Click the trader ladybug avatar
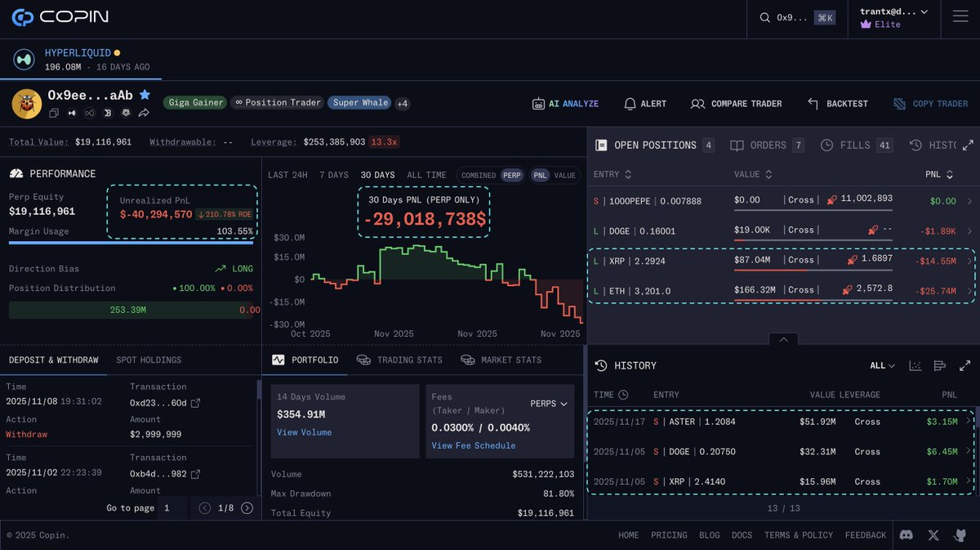 point(26,103)
